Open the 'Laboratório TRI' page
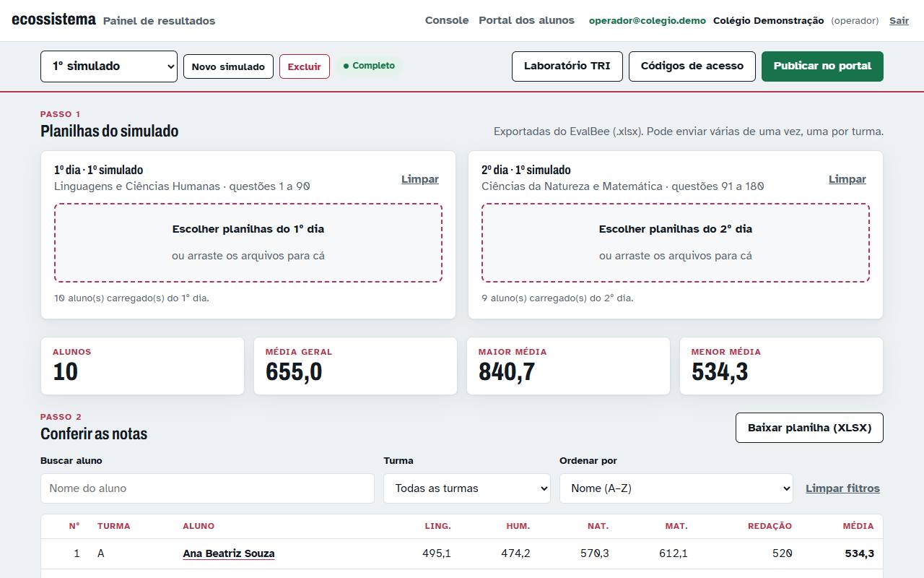Image resolution: width=924 pixels, height=578 pixels. [567, 66]
